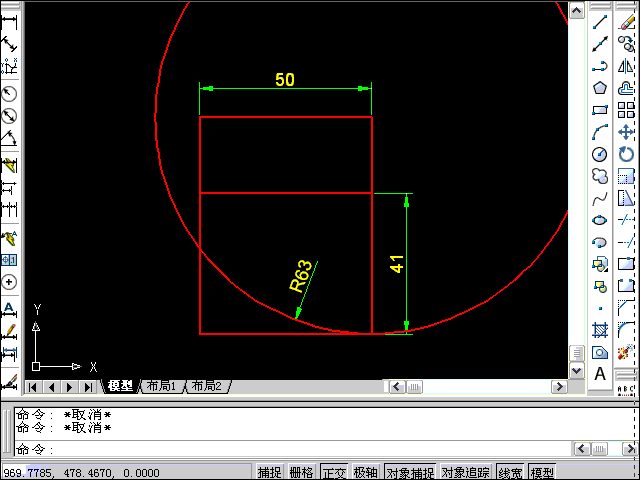Switch to the 模型 model tab

pyautogui.click(x=120, y=386)
